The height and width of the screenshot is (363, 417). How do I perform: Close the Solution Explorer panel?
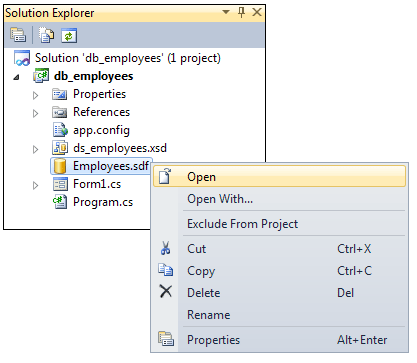(257, 12)
